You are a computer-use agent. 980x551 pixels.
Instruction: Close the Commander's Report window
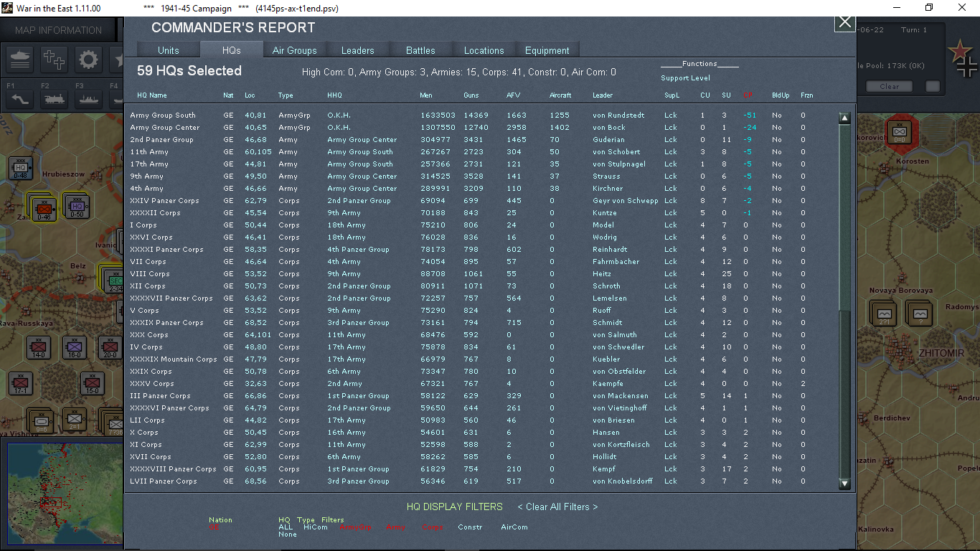click(845, 22)
